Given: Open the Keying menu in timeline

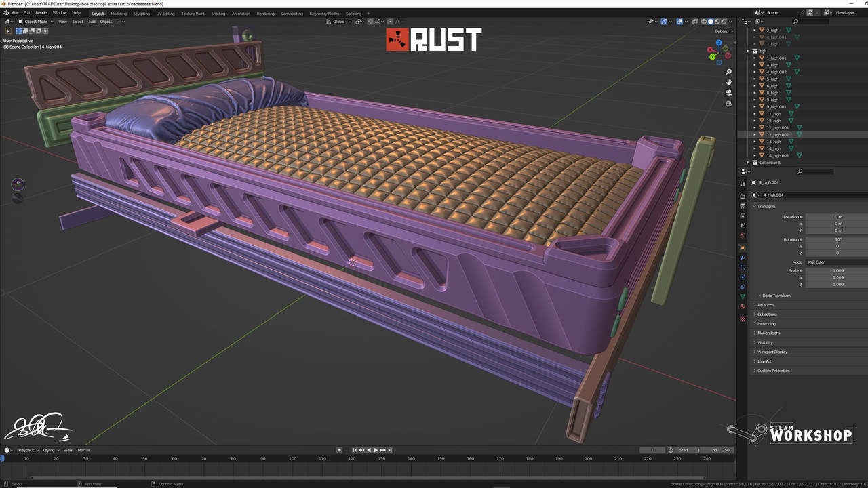Looking at the screenshot, I should [50, 450].
